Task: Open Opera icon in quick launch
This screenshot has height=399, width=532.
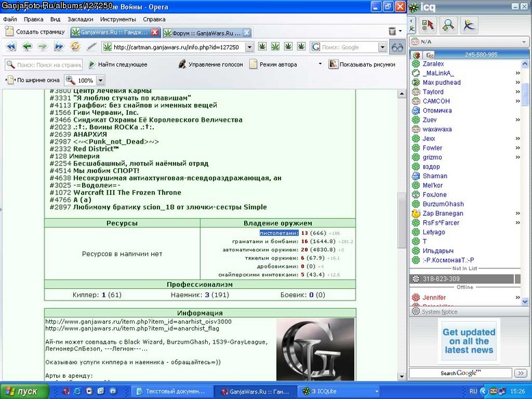Action: (66, 391)
